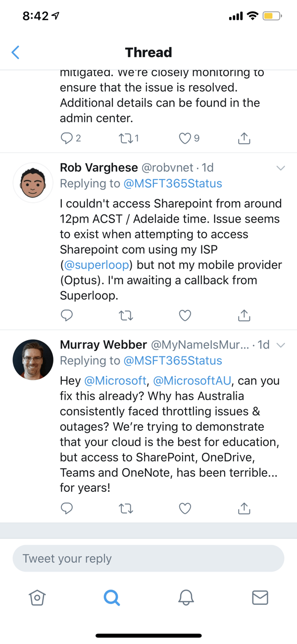Screen dimensions: 297x644
Task: Tap the Tweet your reply field
Action: [148, 559]
